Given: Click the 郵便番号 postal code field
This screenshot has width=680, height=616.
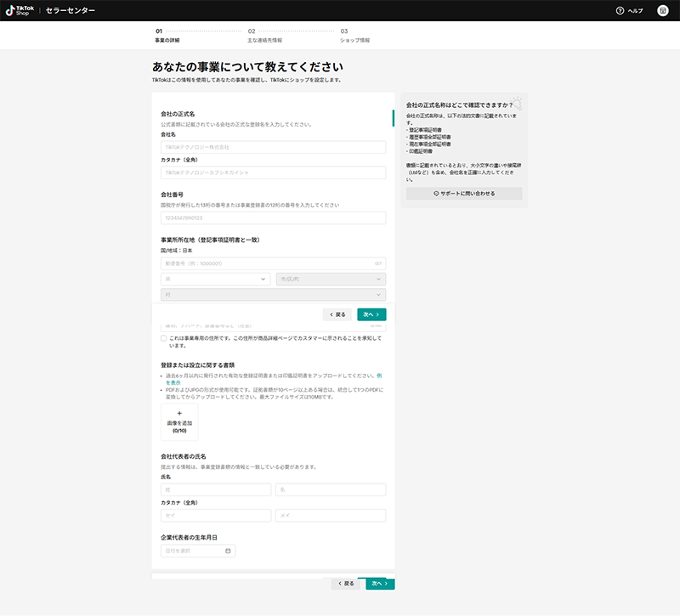Looking at the screenshot, I should click(x=273, y=263).
